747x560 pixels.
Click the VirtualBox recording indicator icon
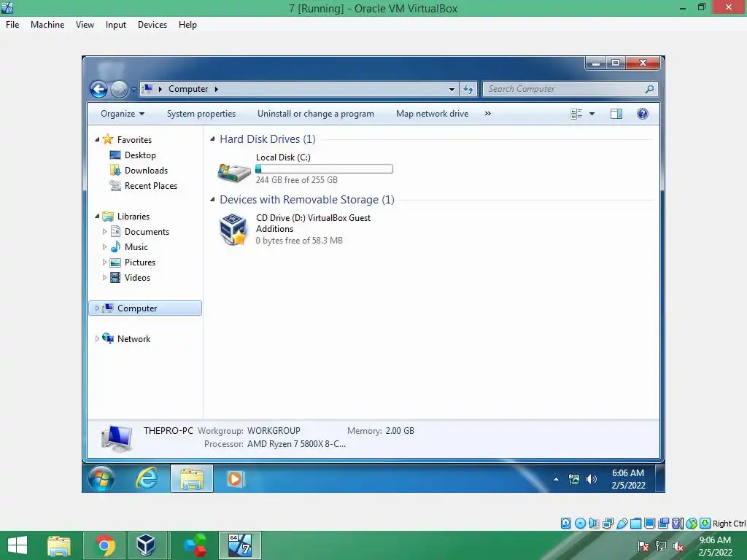click(x=663, y=524)
